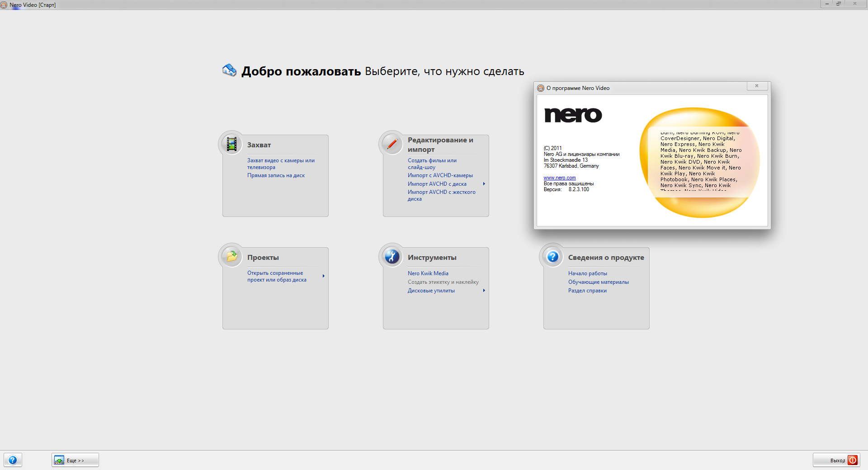The width and height of the screenshot is (868, 470).
Task: Open Импорт AVCHD с диска
Action: tap(437, 184)
